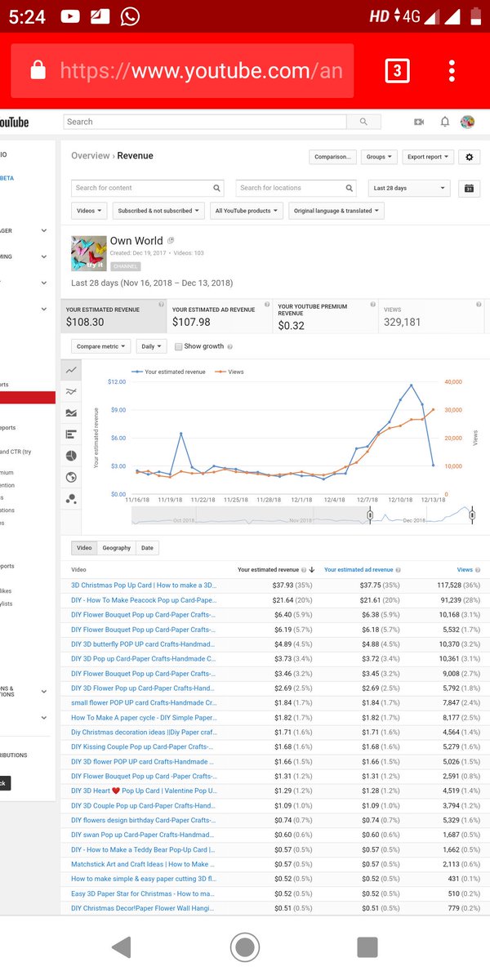This screenshot has height=980, width=490.
Task: Tap the Android back navigation button
Action: tap(121, 947)
